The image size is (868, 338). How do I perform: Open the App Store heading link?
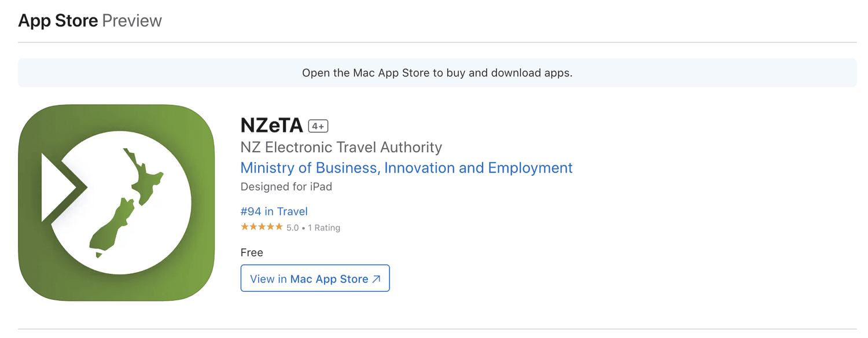point(58,21)
